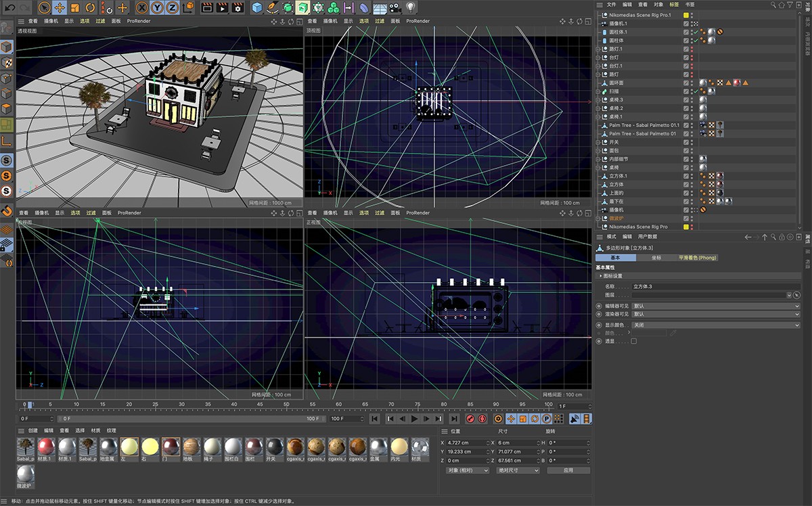Activate the Rotate tool

91,8
